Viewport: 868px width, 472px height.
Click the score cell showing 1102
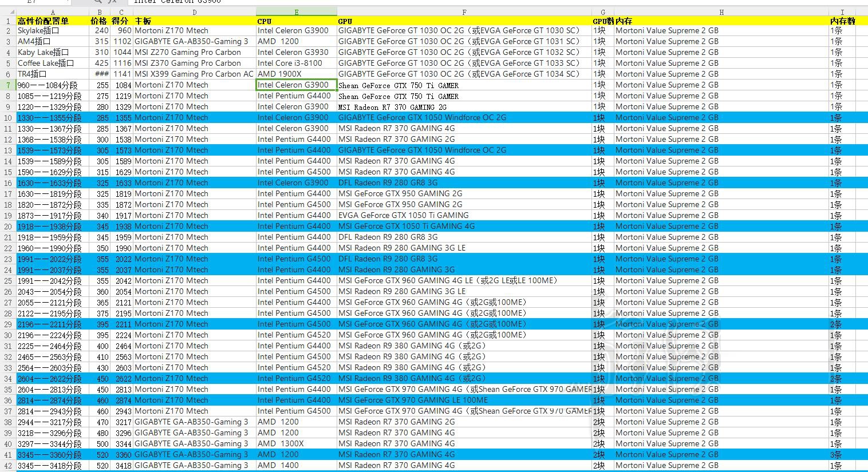(x=121, y=41)
